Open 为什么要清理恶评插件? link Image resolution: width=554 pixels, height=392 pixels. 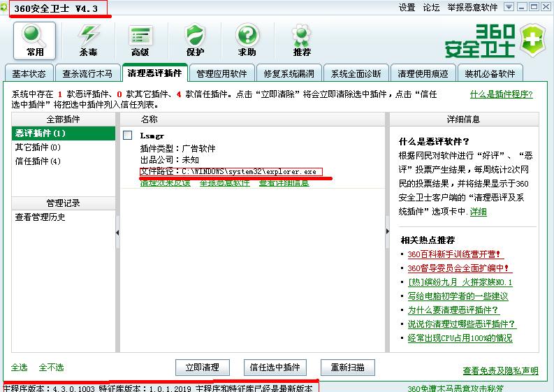point(453,310)
